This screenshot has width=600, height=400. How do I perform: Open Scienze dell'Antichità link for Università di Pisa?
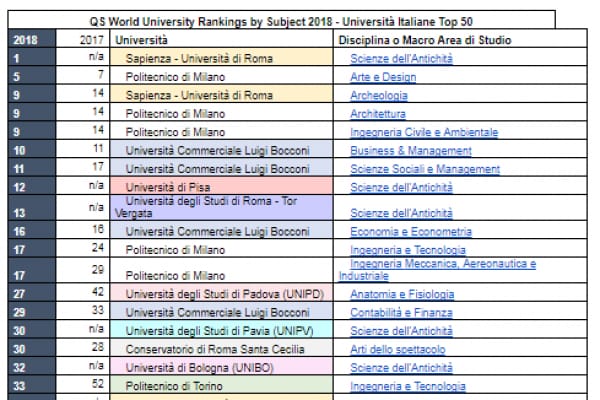coord(401,187)
